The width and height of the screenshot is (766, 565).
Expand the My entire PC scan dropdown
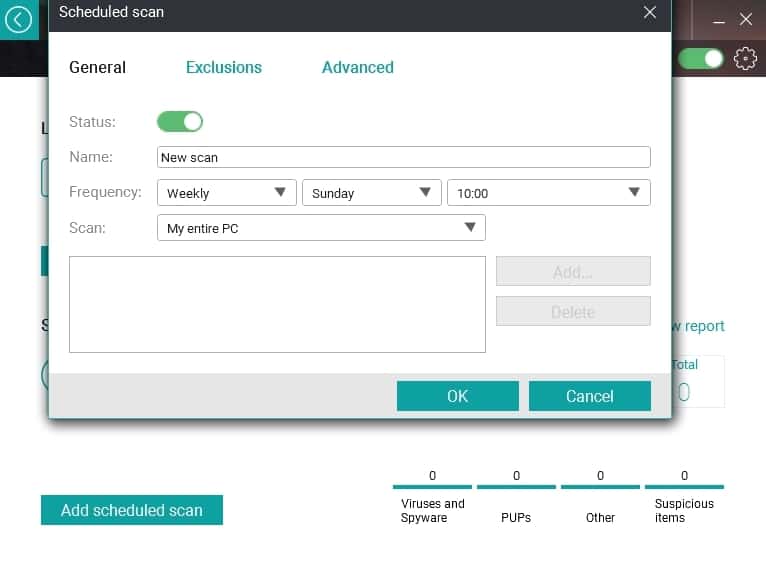point(321,228)
